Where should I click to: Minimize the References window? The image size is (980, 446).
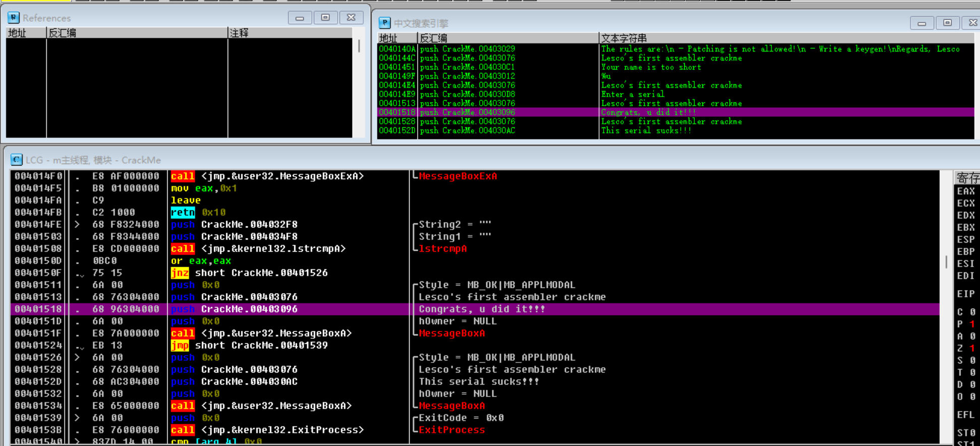tap(300, 18)
